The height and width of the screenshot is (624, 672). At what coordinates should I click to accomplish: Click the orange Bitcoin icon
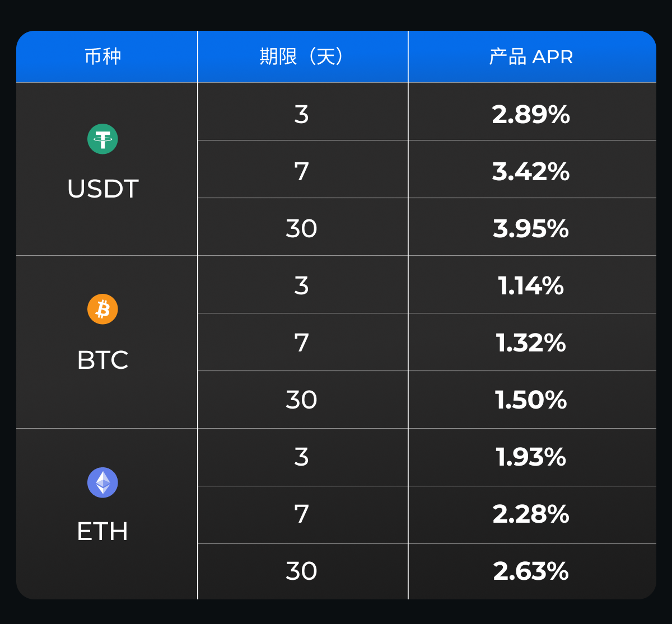point(102,309)
